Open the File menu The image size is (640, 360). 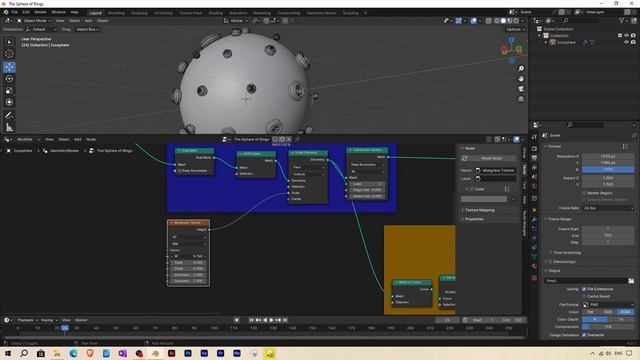coord(15,12)
